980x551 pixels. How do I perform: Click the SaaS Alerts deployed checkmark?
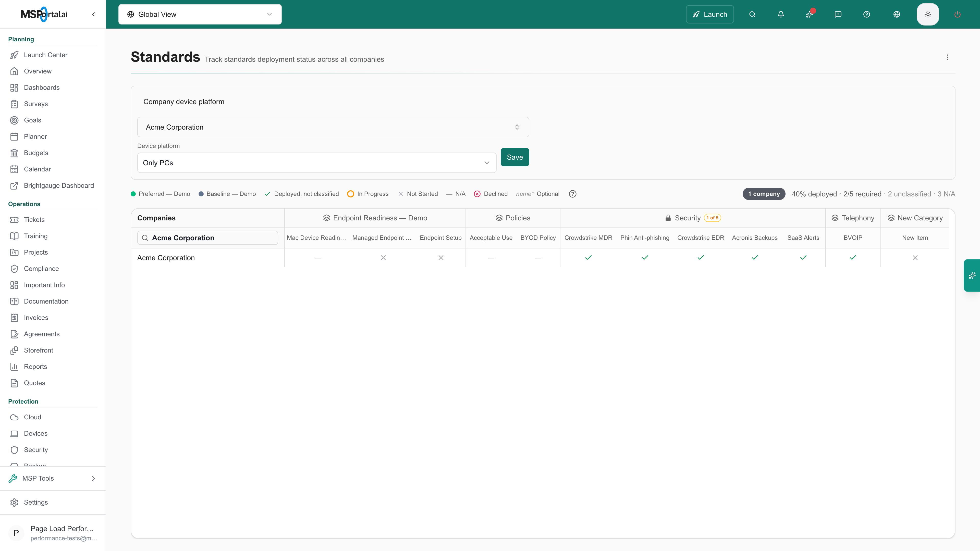tap(803, 258)
